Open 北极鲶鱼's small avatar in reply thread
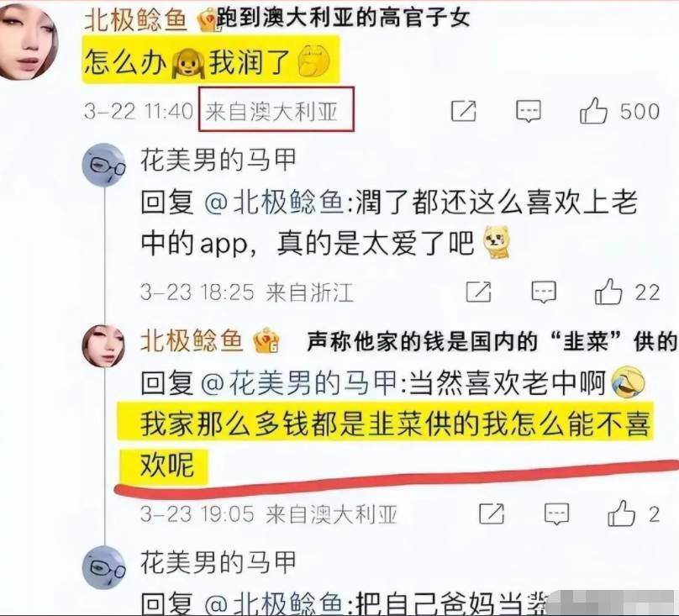 103,345
